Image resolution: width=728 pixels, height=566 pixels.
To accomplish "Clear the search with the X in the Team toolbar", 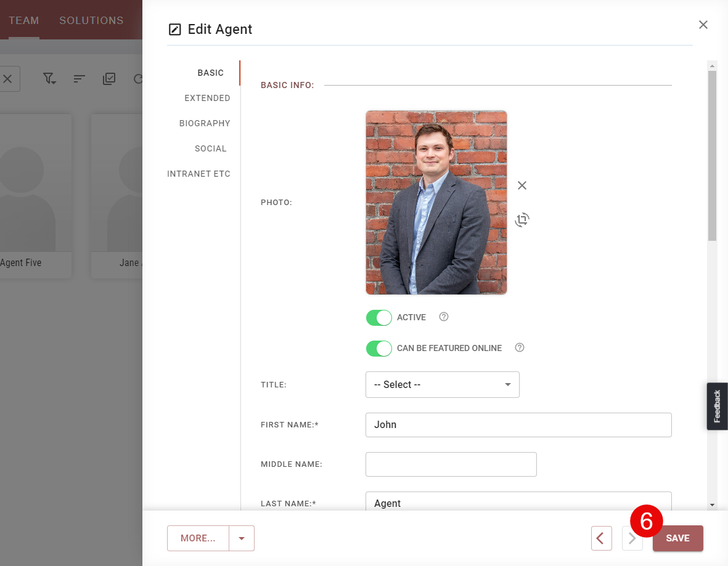I will [x=7, y=79].
